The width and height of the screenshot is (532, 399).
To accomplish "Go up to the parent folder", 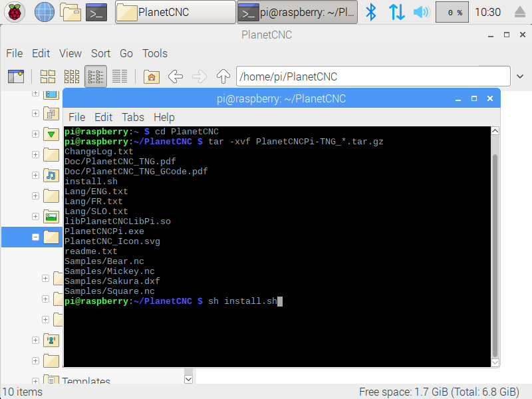I will tap(223, 76).
